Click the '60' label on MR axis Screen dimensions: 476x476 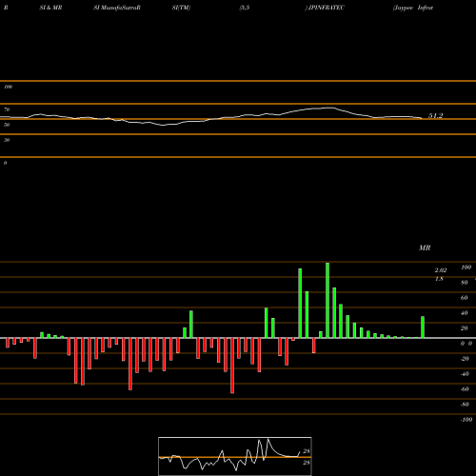click(x=465, y=298)
